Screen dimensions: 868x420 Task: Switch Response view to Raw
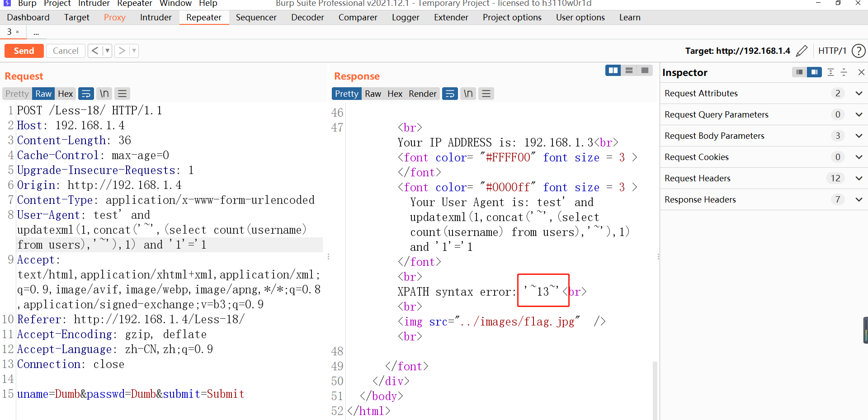tap(373, 94)
